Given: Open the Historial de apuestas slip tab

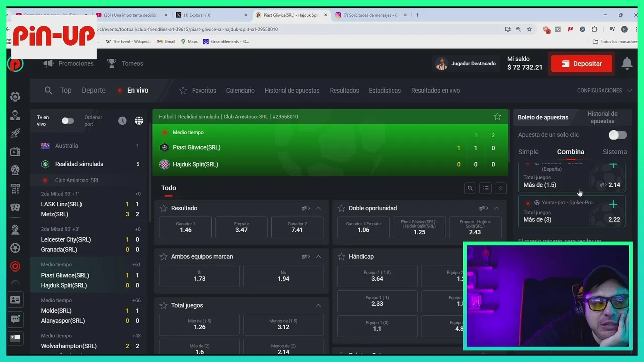Looking at the screenshot, I should 602,117.
